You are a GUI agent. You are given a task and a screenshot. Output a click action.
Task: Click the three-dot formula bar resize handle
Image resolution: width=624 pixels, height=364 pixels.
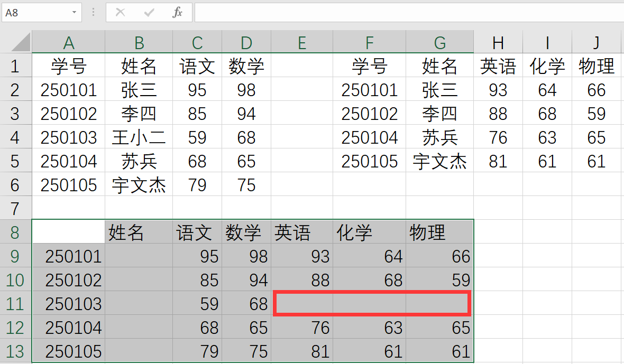(94, 13)
